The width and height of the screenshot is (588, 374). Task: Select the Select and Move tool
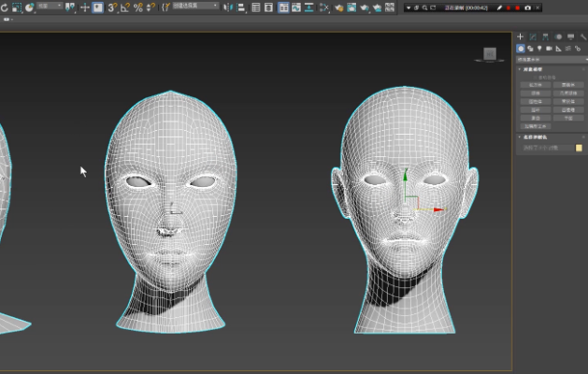85,7
